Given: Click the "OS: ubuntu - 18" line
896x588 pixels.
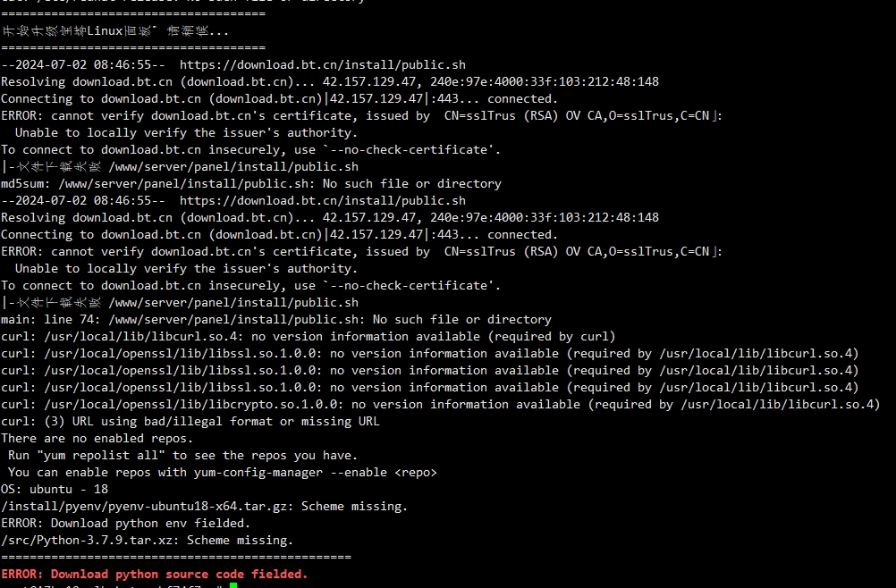Looking at the screenshot, I should [x=55, y=489].
